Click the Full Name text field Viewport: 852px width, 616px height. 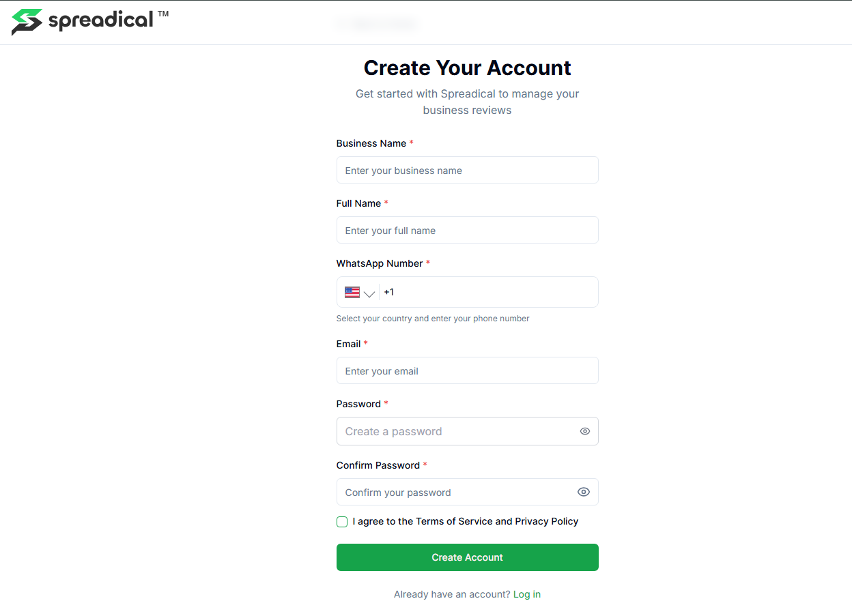467,230
